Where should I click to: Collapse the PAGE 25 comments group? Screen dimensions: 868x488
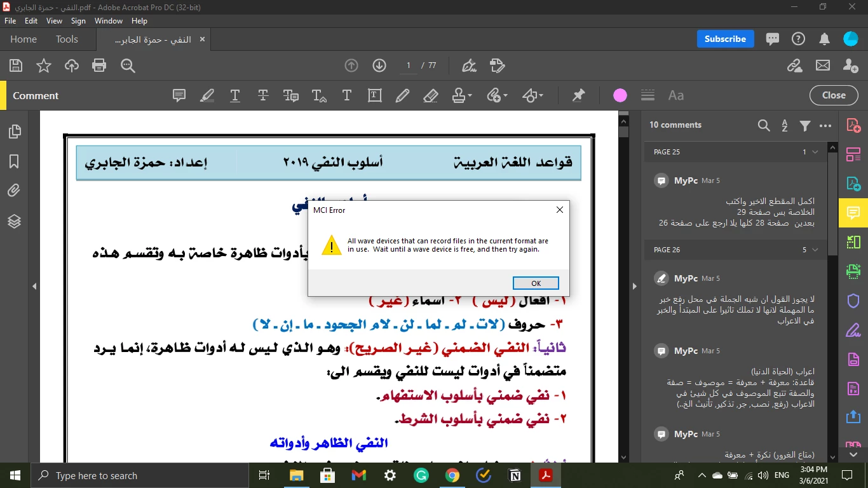(815, 152)
